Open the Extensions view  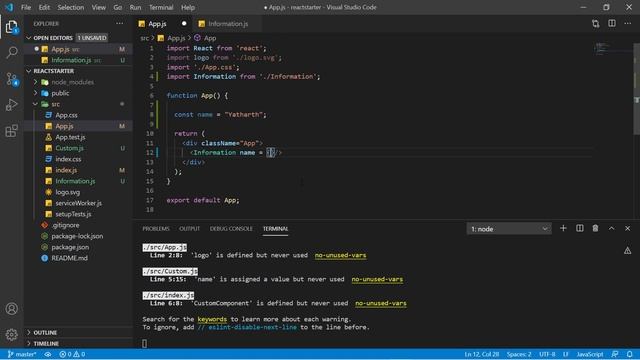[12, 131]
